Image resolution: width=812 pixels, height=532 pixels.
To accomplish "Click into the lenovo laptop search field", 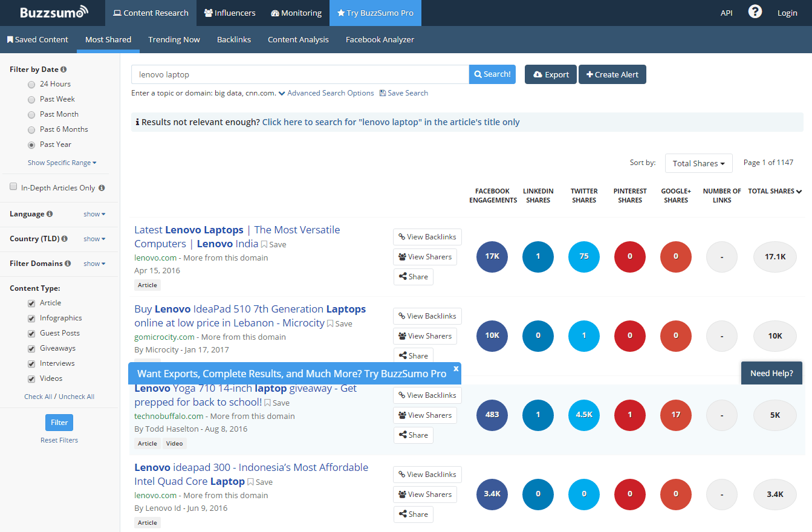I will point(300,74).
